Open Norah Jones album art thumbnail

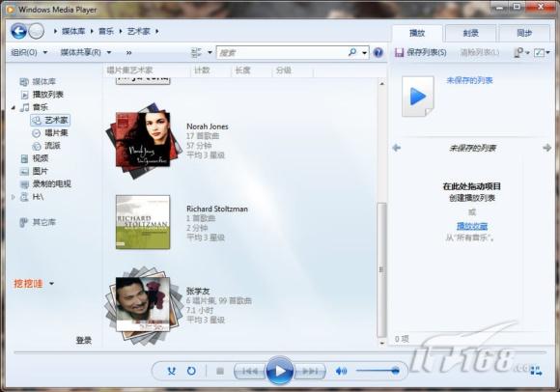click(143, 141)
